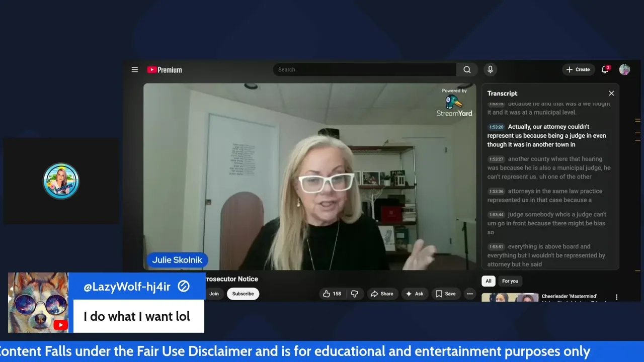
Task: Share the video
Action: (x=382, y=294)
